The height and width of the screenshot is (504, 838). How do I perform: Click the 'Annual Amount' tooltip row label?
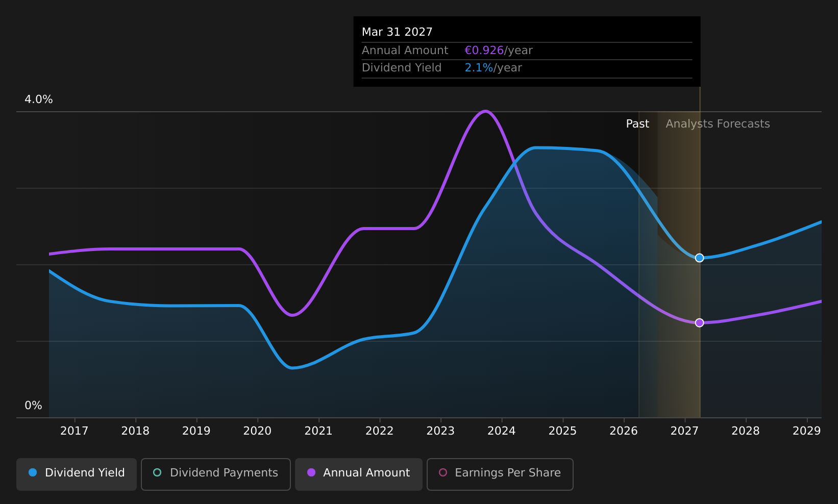point(405,51)
